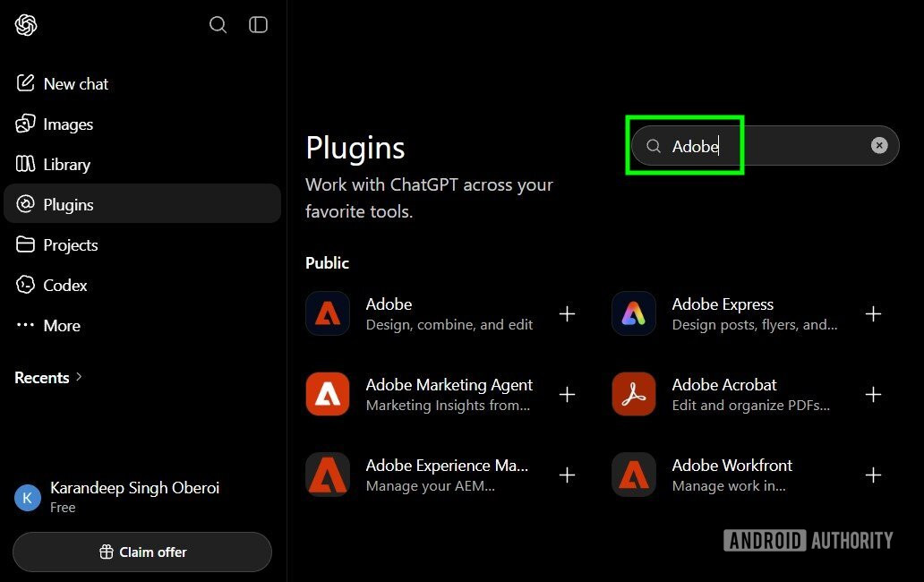Open the Images section
This screenshot has height=582, width=924.
coord(142,124)
